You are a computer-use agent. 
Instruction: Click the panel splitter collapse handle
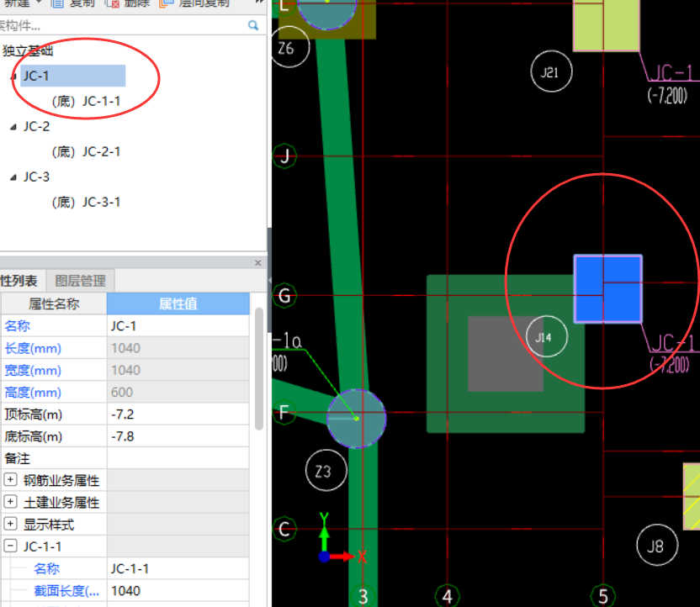[269, 280]
